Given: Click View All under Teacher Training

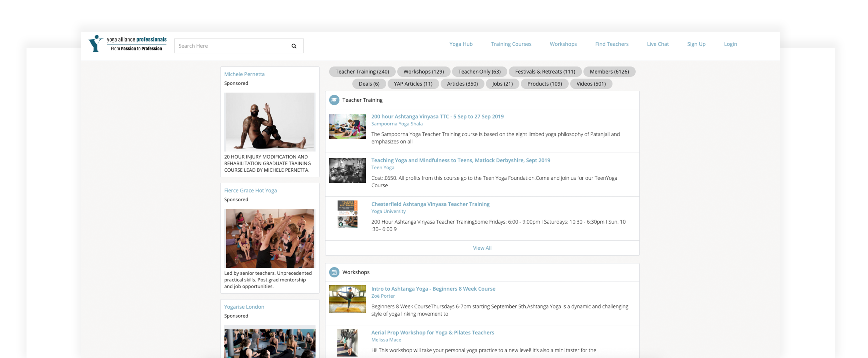Looking at the screenshot, I should (x=482, y=248).
